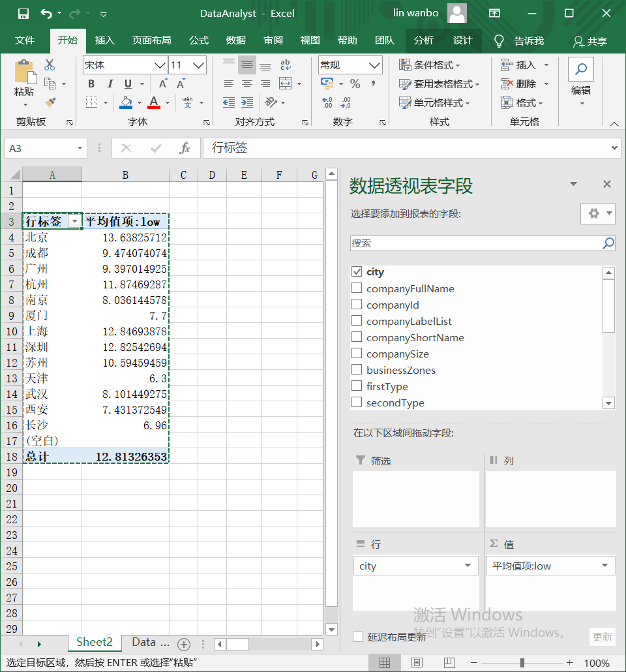The height and width of the screenshot is (672, 626).
Task: Click the 剪切 scissors icon
Action: (x=48, y=65)
